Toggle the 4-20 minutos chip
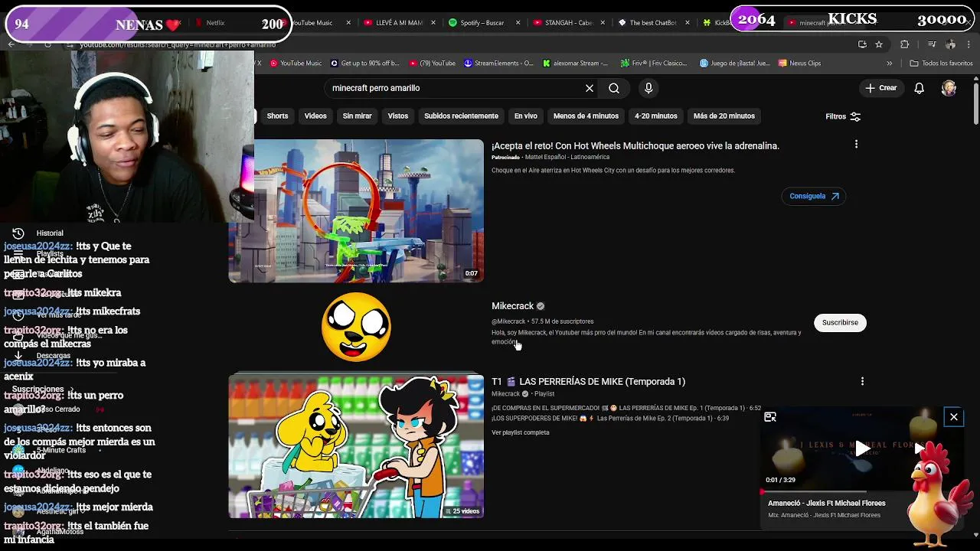Viewport: 980px width, 551px height. coord(656,116)
